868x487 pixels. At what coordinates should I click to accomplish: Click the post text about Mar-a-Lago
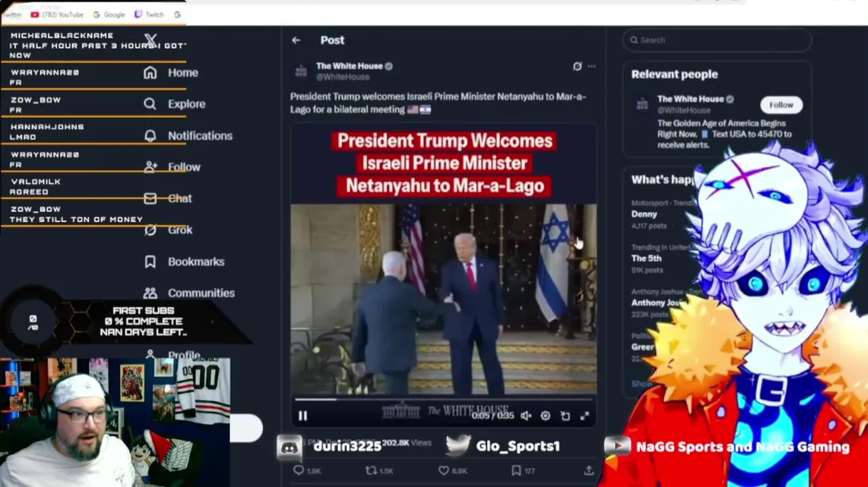pos(438,102)
